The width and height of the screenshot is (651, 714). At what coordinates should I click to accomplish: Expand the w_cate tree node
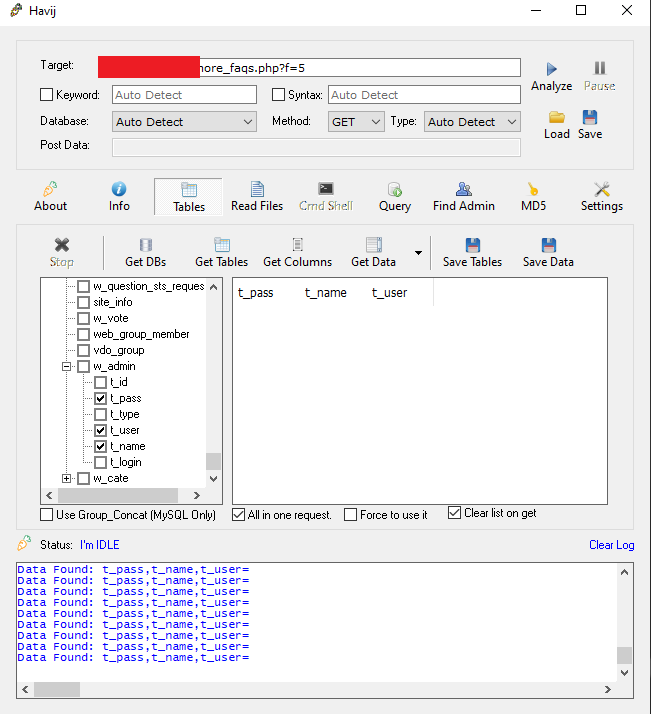(66, 479)
